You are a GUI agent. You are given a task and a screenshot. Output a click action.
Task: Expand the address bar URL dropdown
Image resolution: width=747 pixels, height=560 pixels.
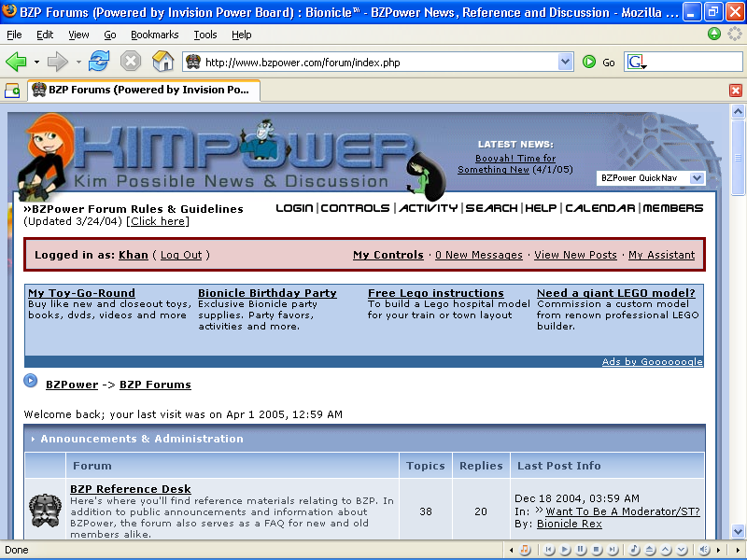click(565, 62)
